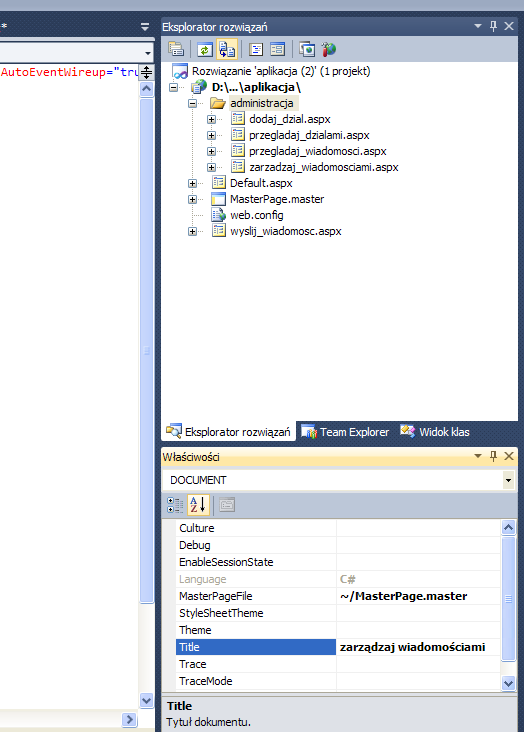Click the editor horizontal scroll right arrow
524x732 pixels.
129,719
